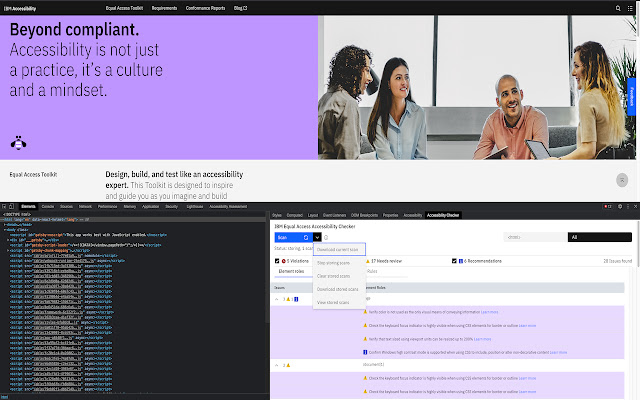
Task: Open 'Learn more' for 'Verify color is not used'
Action: click(489, 312)
